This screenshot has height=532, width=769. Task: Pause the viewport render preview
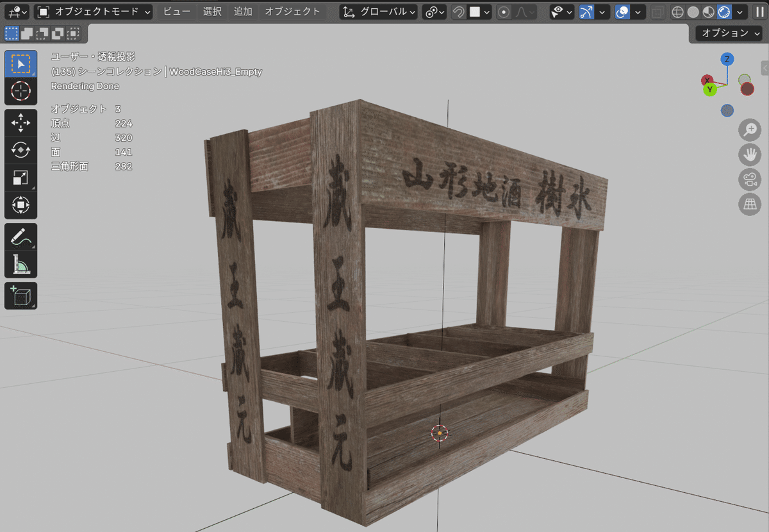(x=759, y=12)
